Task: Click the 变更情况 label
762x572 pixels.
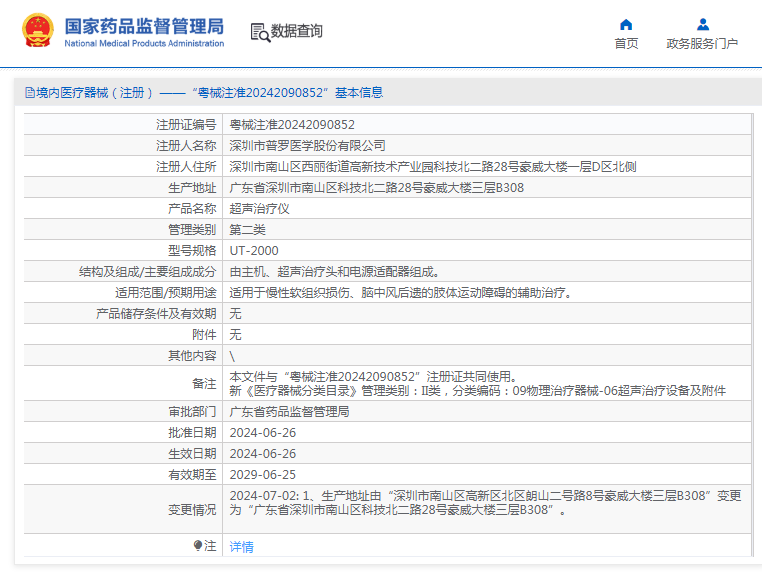Action: coord(192,509)
